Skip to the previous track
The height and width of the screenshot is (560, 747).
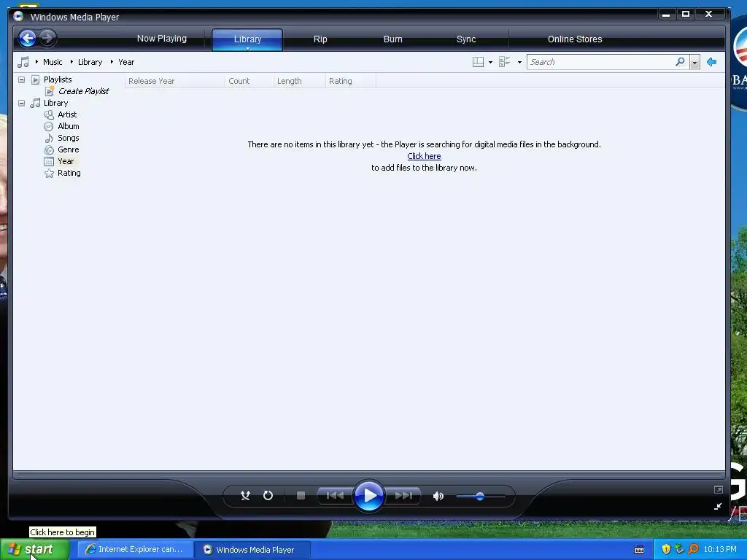point(335,496)
